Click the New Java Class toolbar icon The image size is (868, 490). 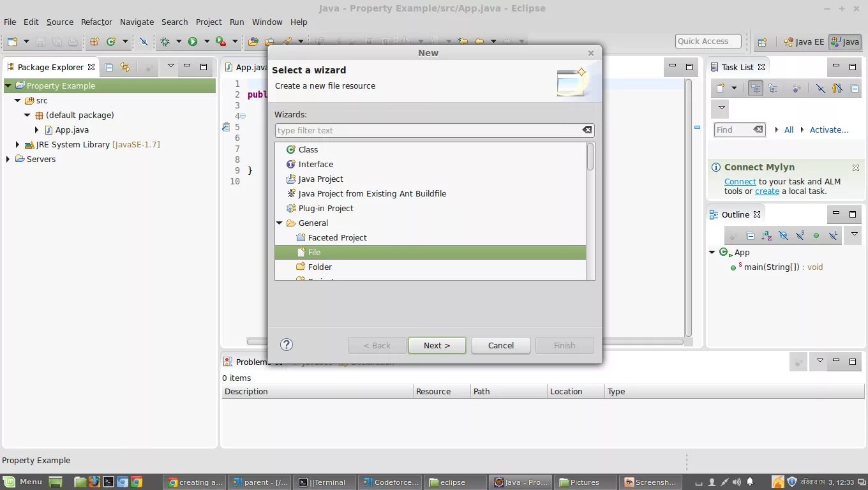[x=111, y=41]
